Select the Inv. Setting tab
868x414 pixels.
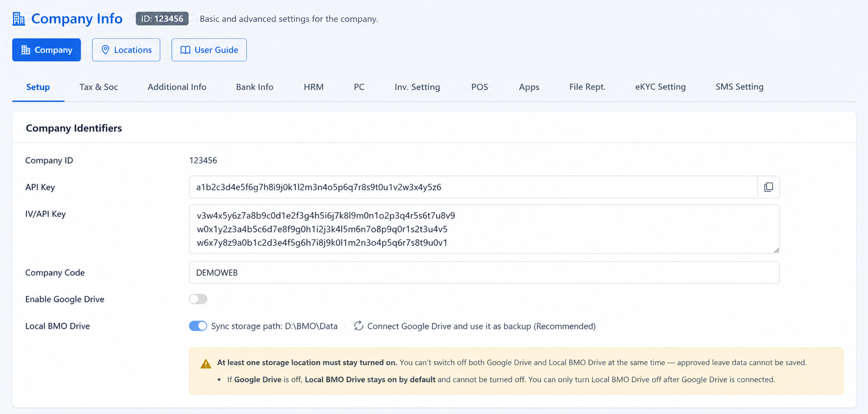(417, 87)
